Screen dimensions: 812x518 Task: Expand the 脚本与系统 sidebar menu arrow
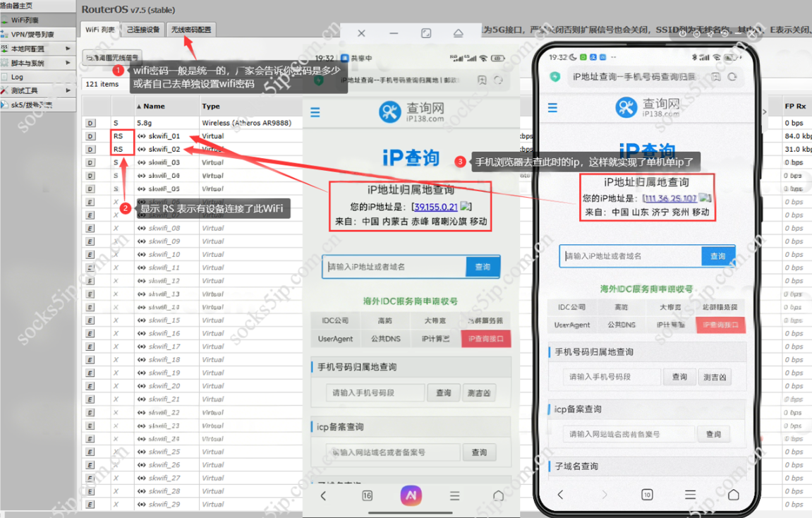click(68, 63)
